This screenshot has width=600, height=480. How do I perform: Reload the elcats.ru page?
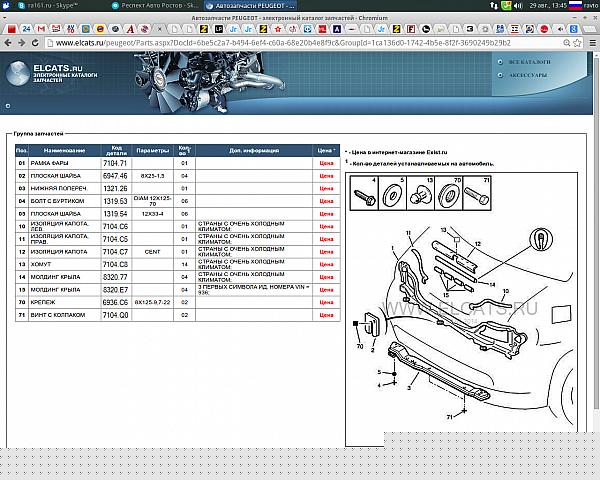tap(35, 43)
